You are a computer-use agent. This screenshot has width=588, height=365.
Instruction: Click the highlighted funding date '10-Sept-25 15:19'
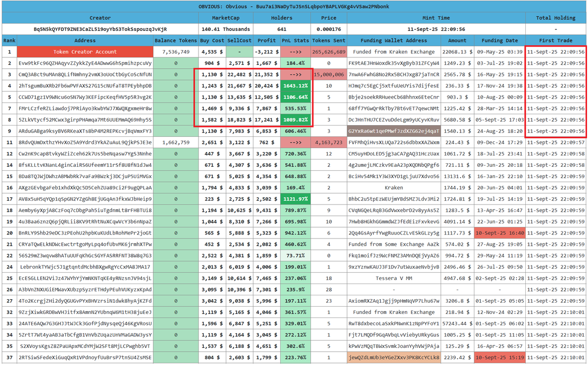pyautogui.click(x=499, y=357)
